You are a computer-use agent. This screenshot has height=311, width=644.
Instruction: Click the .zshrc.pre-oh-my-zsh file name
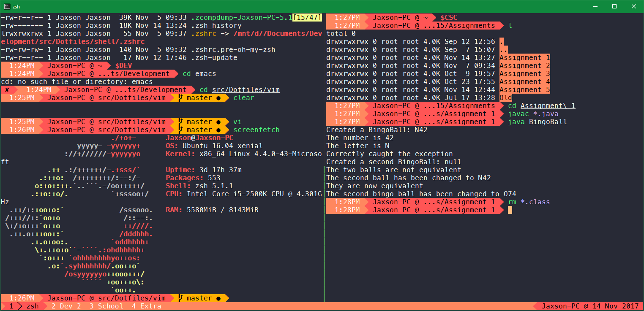click(233, 50)
